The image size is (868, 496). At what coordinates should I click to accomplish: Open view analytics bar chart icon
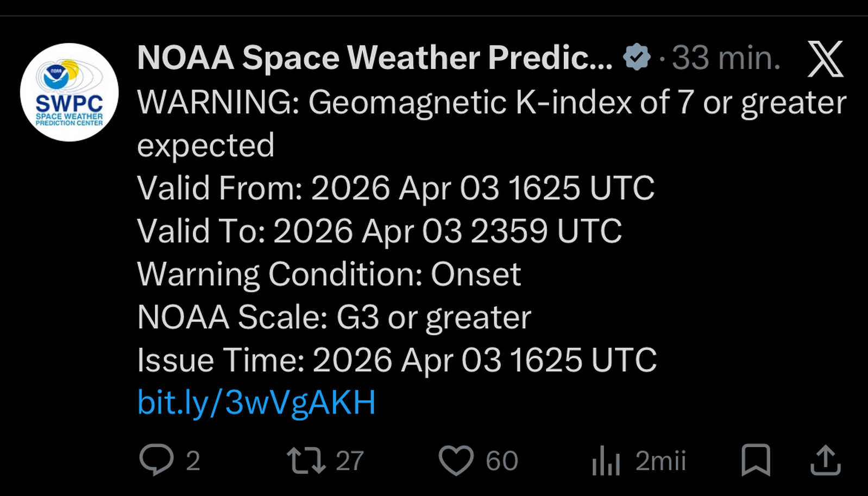[x=606, y=460]
